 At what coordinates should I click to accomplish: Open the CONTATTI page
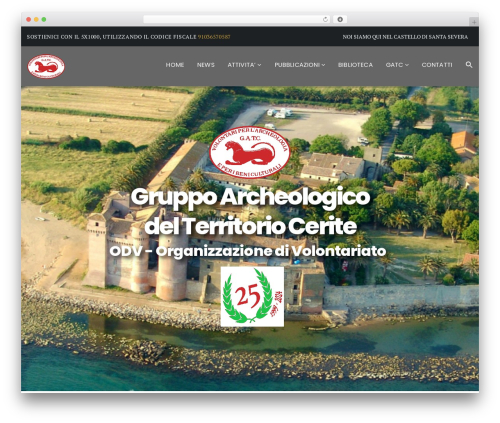click(x=437, y=65)
